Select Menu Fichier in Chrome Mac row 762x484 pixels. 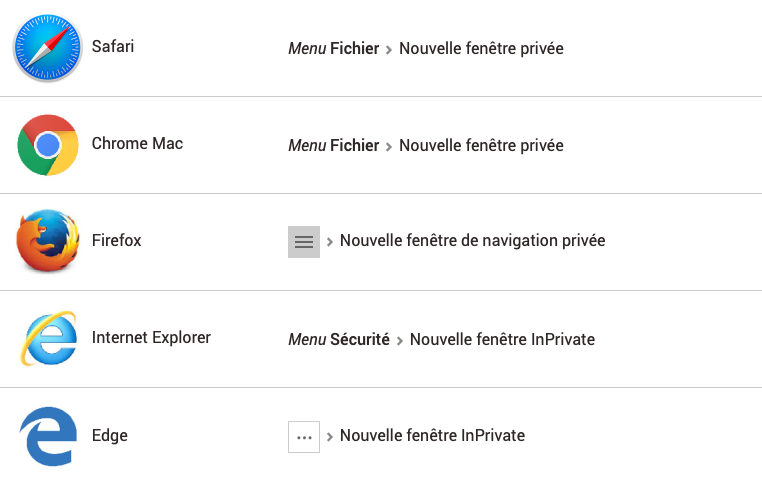pos(333,145)
